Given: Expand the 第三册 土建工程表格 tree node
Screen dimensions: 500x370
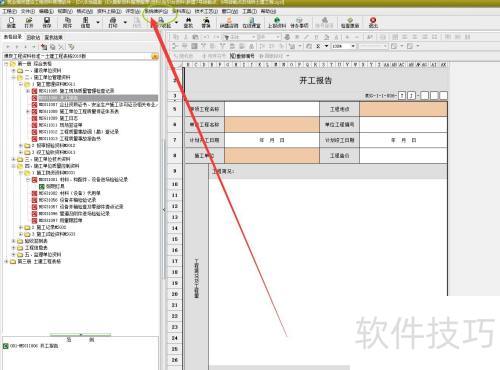Looking at the screenshot, I should coord(6,262).
